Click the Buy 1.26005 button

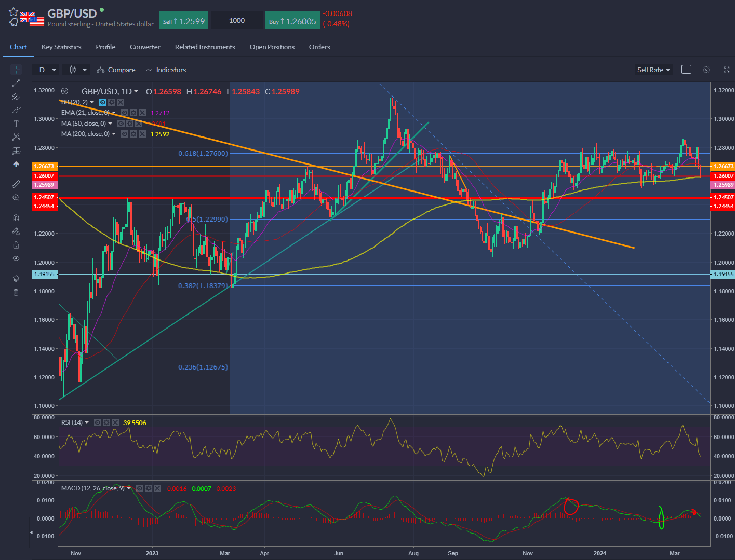tap(292, 21)
